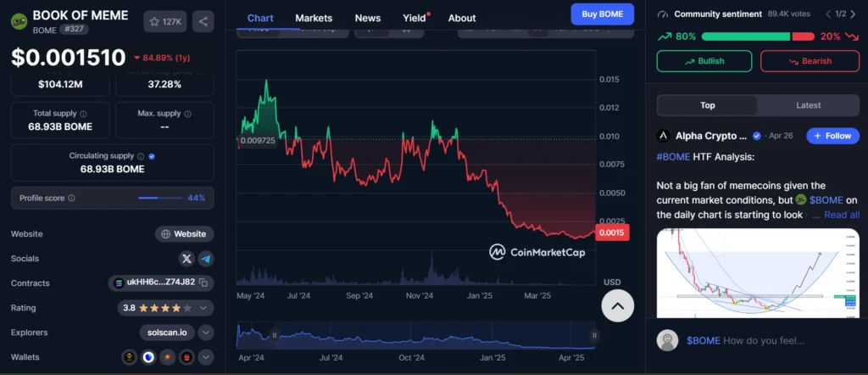Grab the right range navigator handle

(594, 335)
